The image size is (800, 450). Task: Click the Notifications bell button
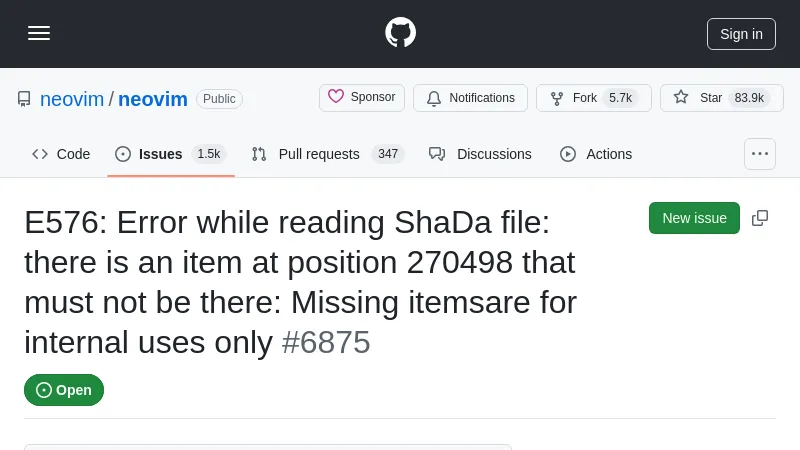pos(470,98)
